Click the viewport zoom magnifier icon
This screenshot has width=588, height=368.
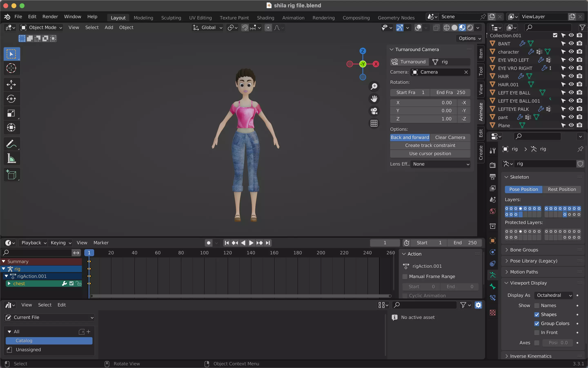374,86
